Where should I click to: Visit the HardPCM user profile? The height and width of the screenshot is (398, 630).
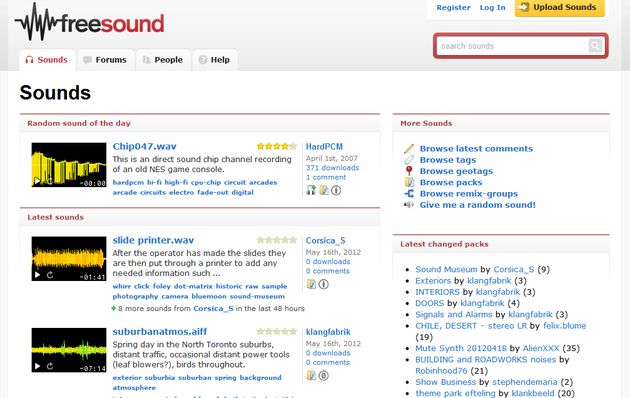324,147
